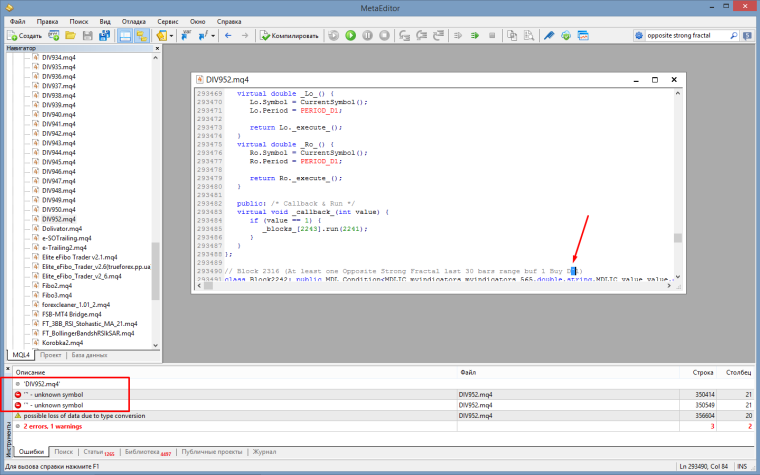
Task: Toggle the Navigator panel view icon
Action: click(142, 35)
